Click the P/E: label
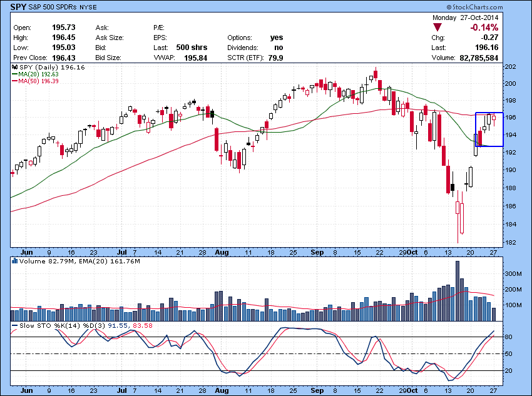Image resolution: width=532 pixels, height=396 pixels. (x=159, y=28)
